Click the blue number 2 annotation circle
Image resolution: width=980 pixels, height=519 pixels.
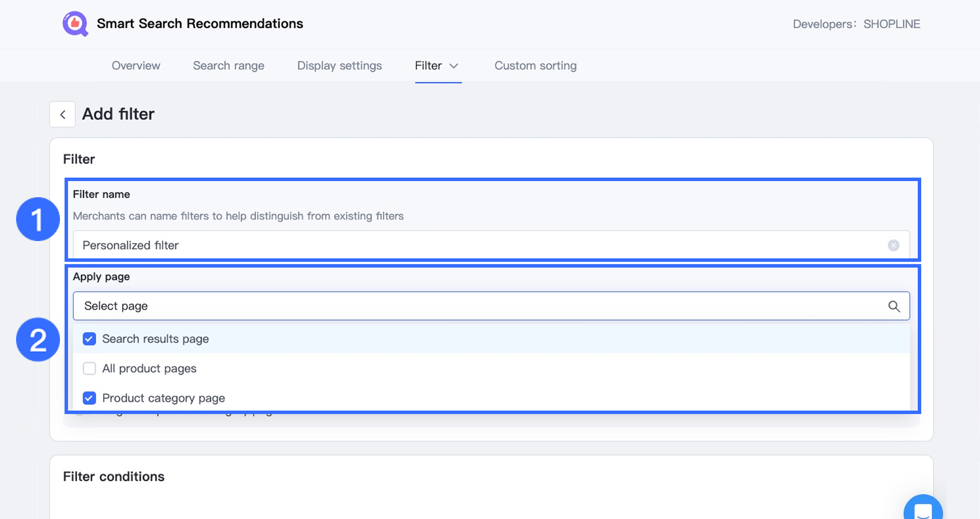[38, 340]
